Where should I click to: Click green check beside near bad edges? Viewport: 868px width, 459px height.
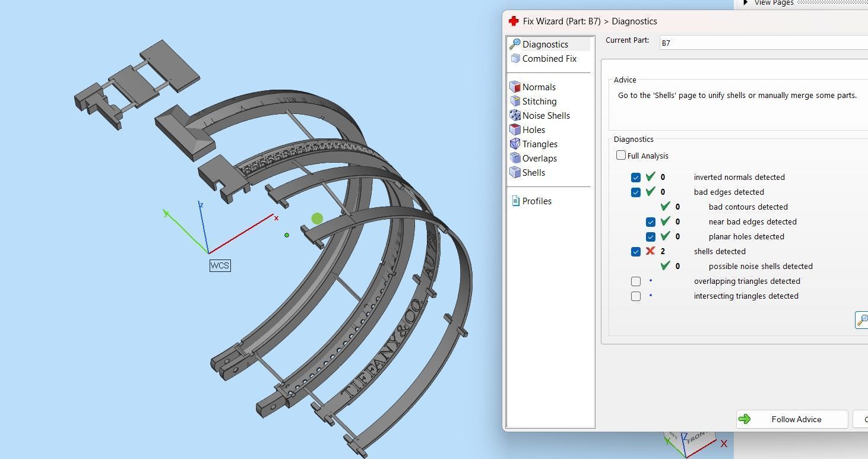coord(665,221)
